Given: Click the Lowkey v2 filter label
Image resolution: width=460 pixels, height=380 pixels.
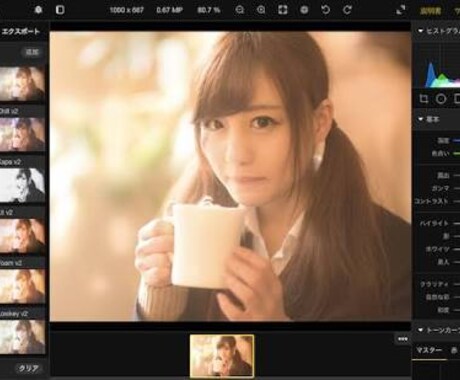Looking at the screenshot, I should tap(14, 314).
